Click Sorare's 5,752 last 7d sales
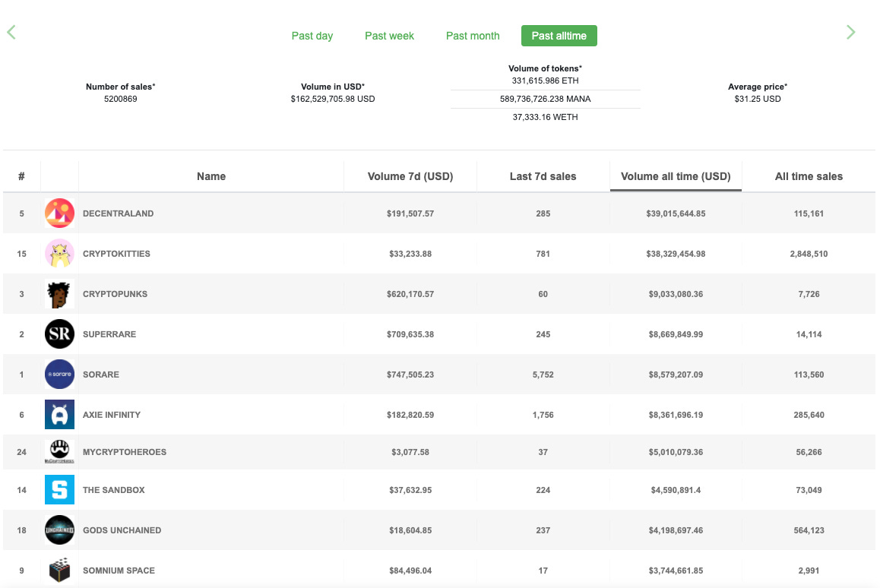 pos(543,375)
